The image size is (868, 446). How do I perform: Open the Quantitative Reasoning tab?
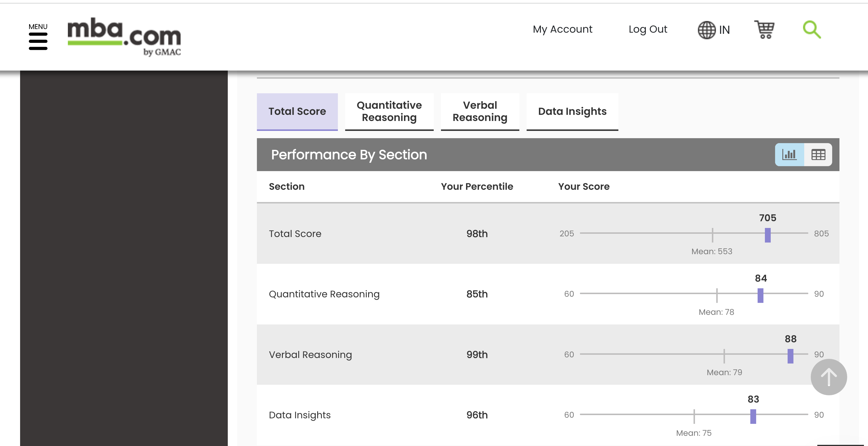tap(389, 112)
